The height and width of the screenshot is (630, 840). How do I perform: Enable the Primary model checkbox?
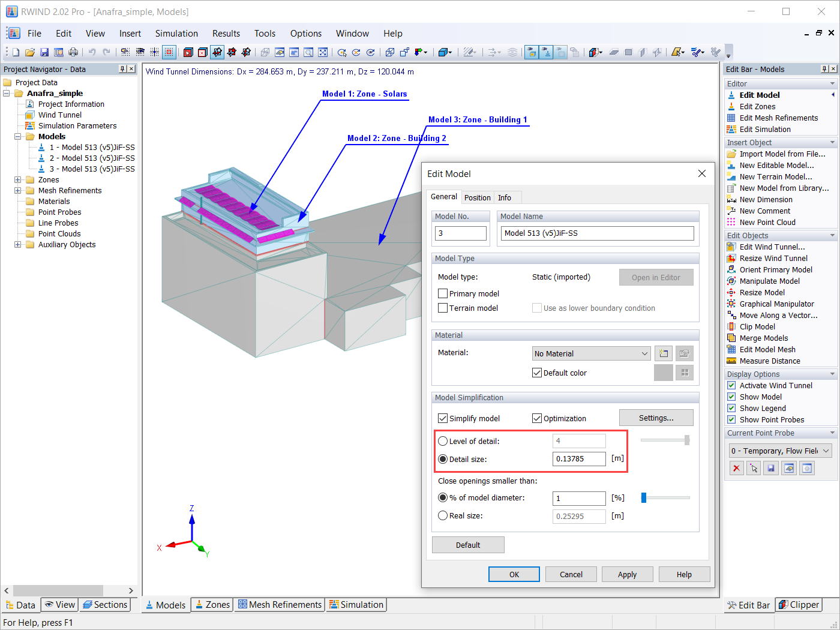tap(443, 294)
